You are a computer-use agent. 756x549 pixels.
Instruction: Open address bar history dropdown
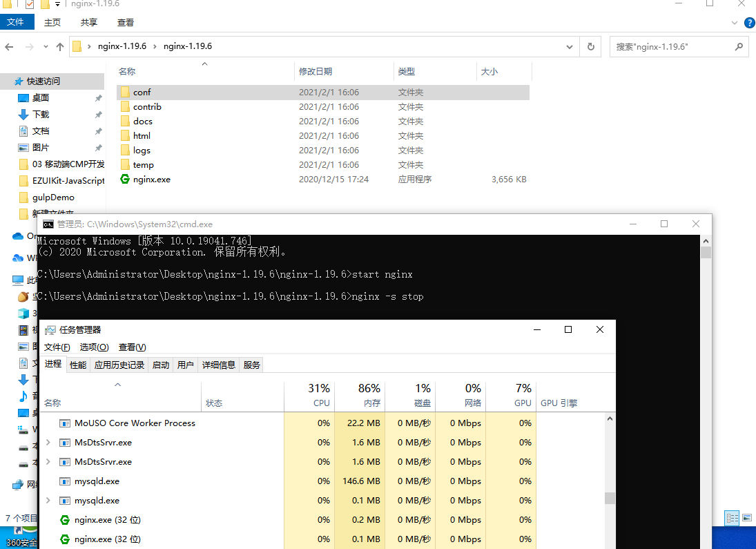click(x=570, y=47)
